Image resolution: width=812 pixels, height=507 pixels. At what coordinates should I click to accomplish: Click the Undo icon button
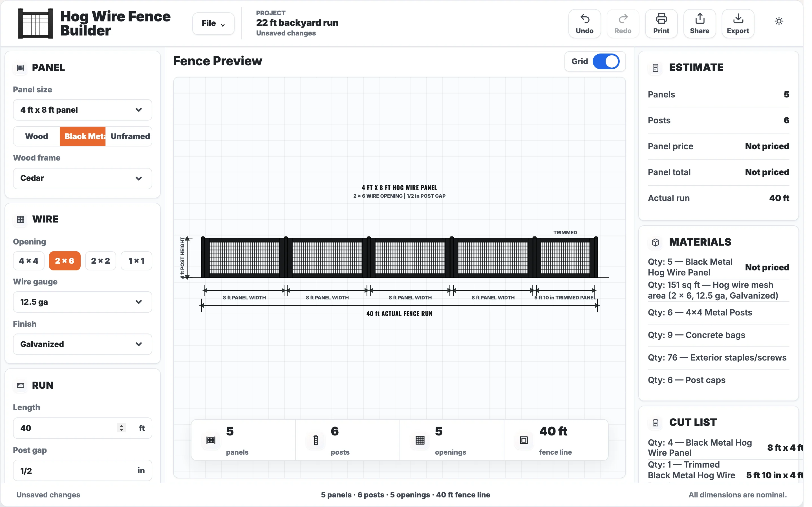coord(584,23)
